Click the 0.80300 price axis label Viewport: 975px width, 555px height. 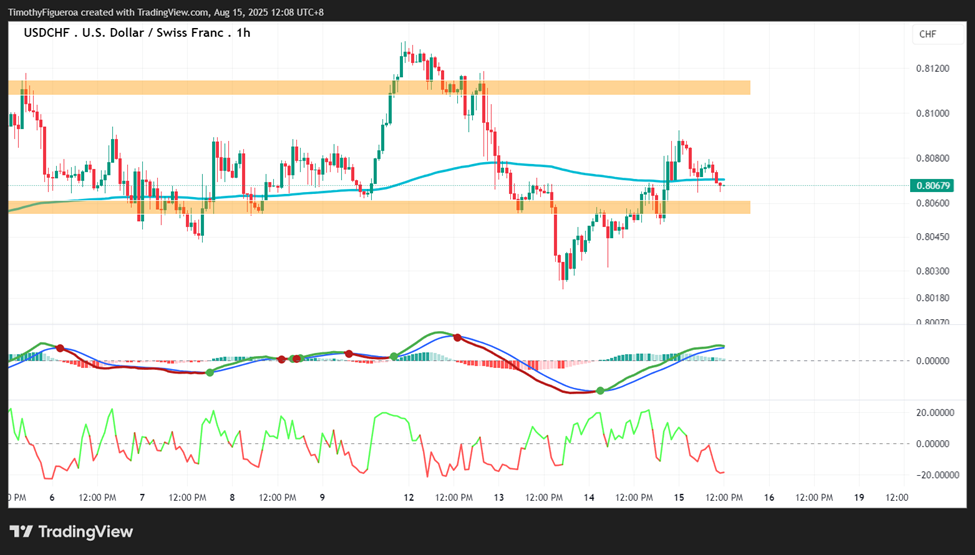933,271
